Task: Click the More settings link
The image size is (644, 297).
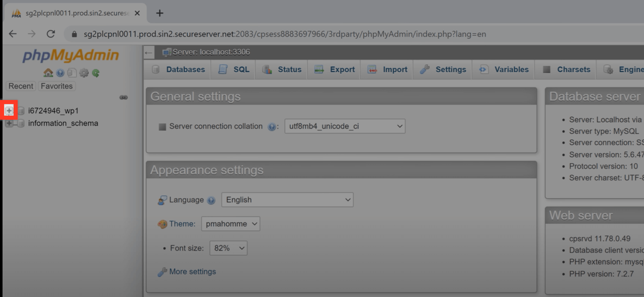Action: coord(192,272)
